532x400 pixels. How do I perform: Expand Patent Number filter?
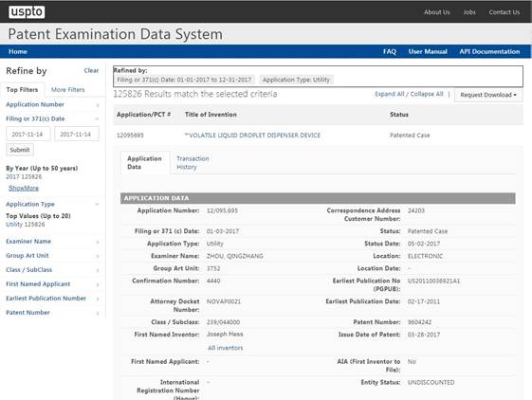[52, 313]
